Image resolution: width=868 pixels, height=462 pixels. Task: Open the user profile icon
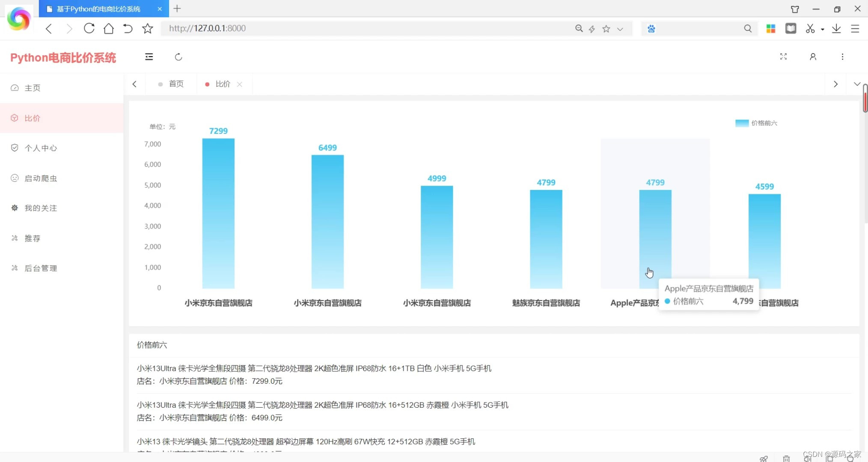[813, 56]
